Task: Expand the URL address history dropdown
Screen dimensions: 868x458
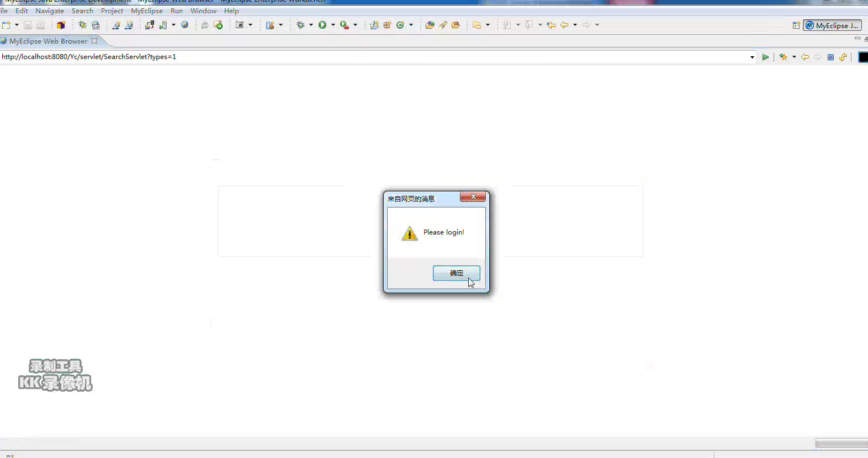Action: click(x=752, y=57)
